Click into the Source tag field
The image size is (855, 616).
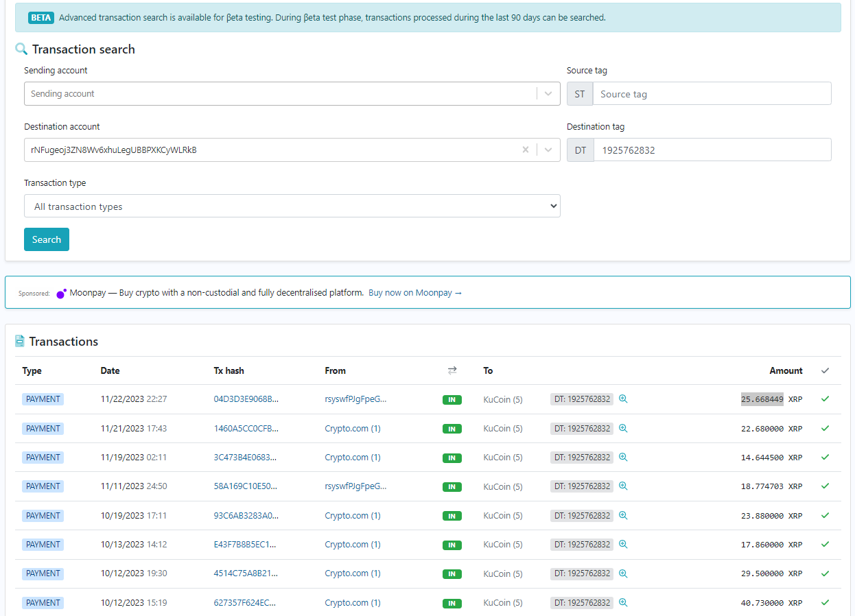pos(712,94)
